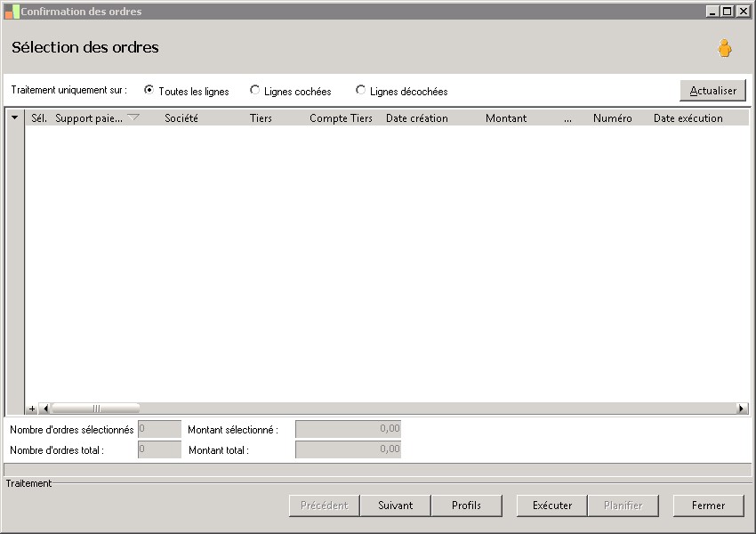The image size is (756, 534).
Task: Sort by Date création column header
Action: tap(416, 118)
